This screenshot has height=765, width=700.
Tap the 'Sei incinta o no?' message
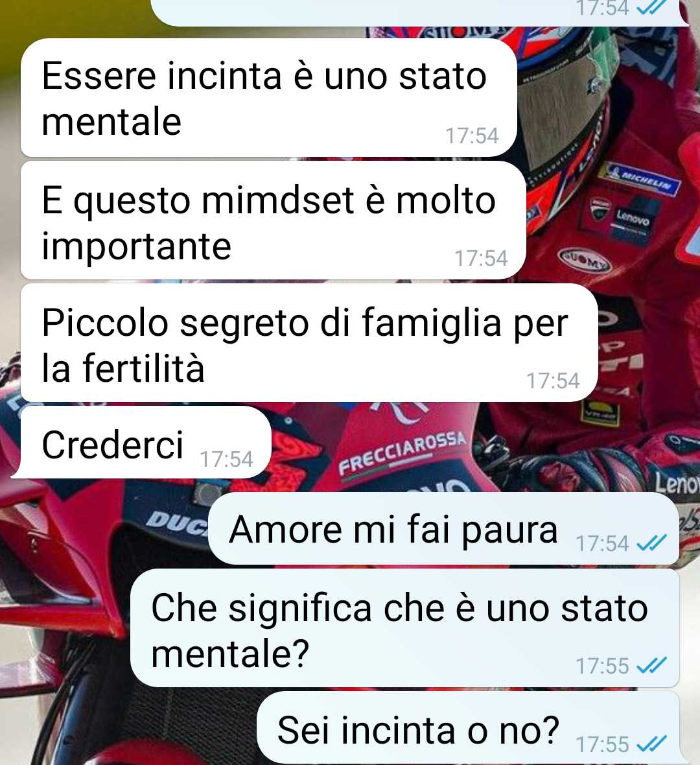[x=469, y=729]
